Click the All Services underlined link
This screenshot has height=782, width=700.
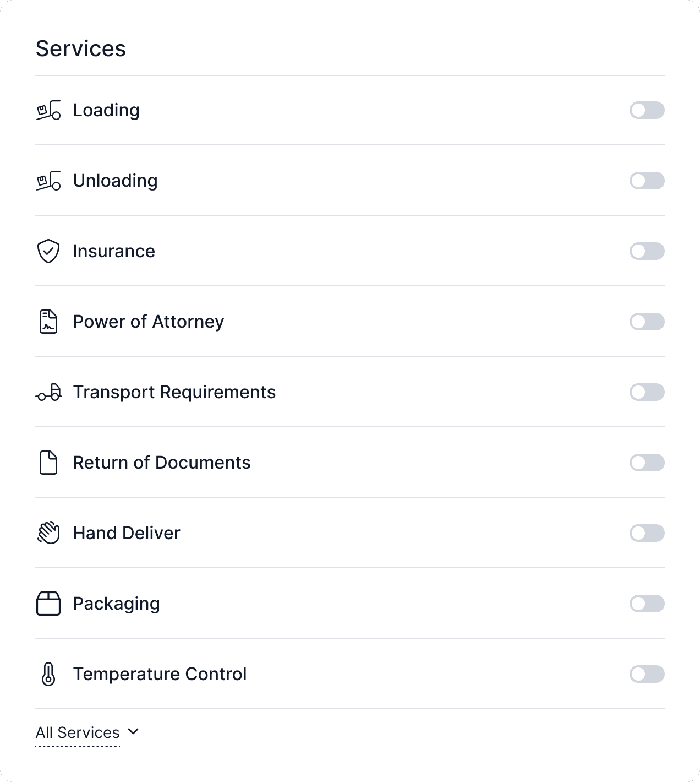78,733
